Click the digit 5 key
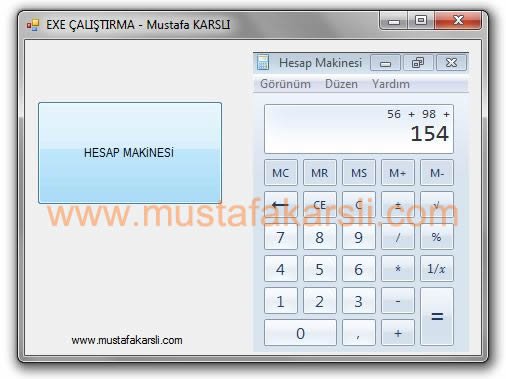The height and width of the screenshot is (379, 506). click(320, 269)
